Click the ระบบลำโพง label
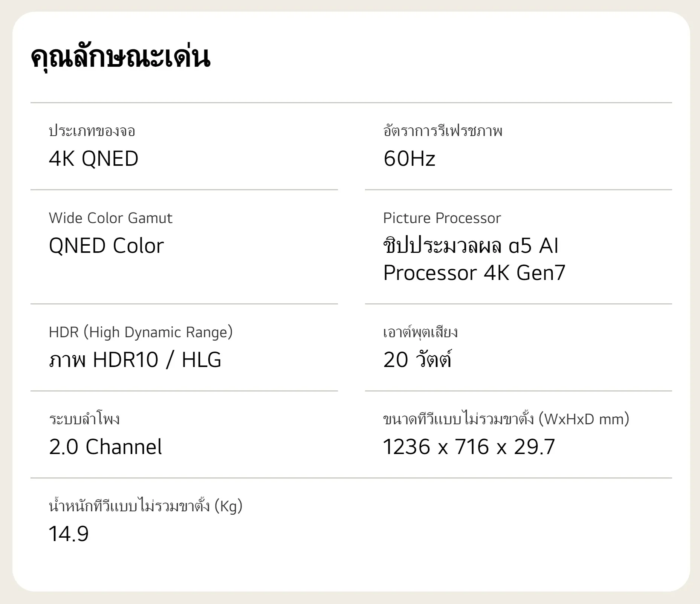Viewport: 700px width, 604px height. (x=84, y=419)
